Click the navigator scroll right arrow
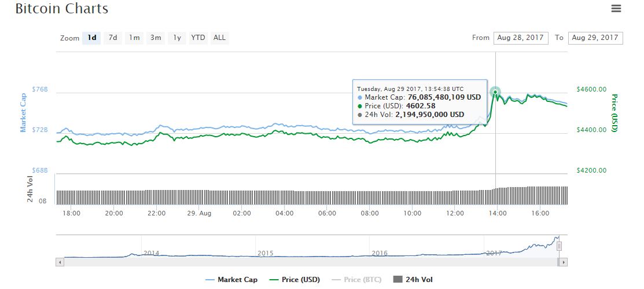Image resolution: width=644 pixels, height=289 pixels. point(564,262)
